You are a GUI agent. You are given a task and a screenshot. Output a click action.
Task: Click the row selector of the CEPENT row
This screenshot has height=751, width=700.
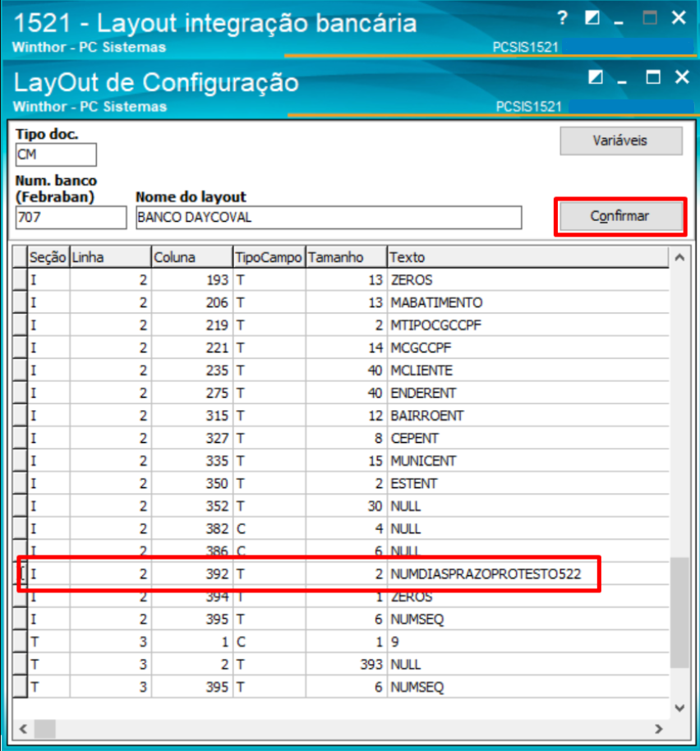coord(20,438)
